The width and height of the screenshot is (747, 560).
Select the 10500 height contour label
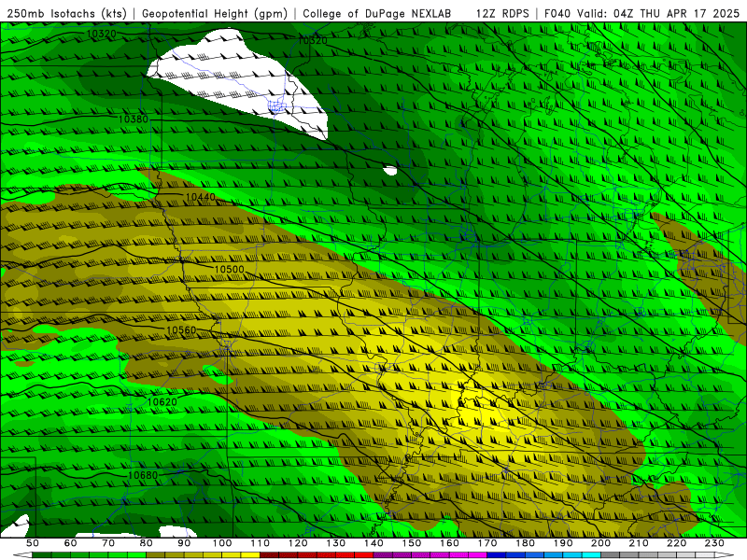click(229, 269)
